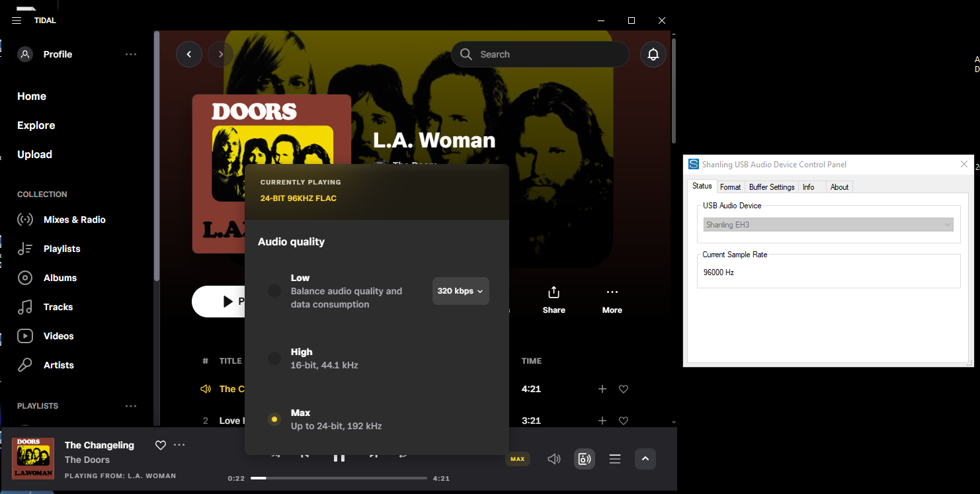
Task: Open the Format tab in Shanling panel
Action: pyautogui.click(x=730, y=187)
